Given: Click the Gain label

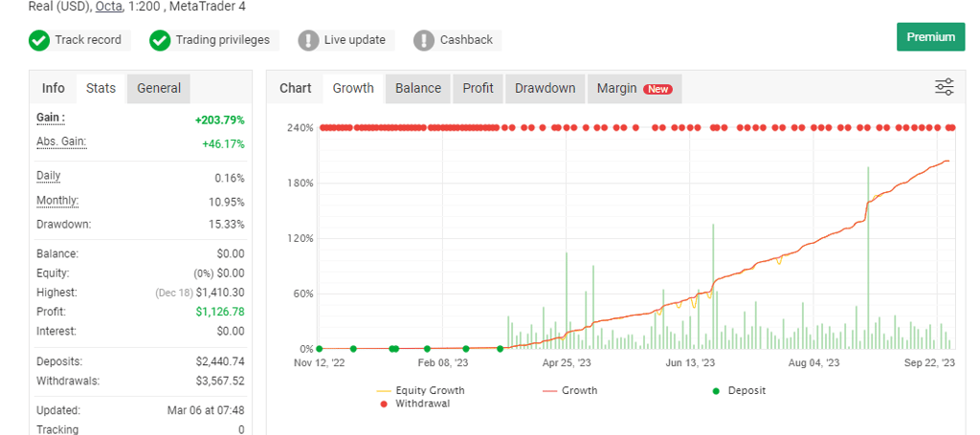Looking at the screenshot, I should (51, 118).
